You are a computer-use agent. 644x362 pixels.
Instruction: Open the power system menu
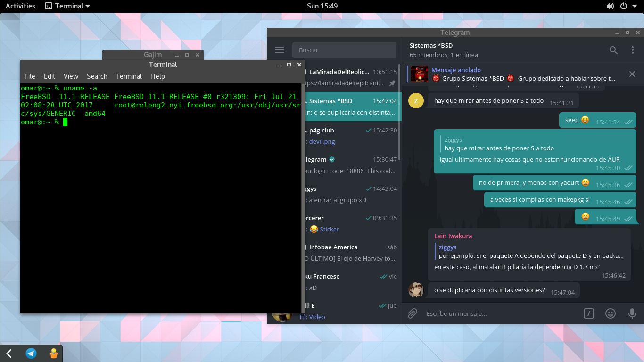click(x=627, y=6)
